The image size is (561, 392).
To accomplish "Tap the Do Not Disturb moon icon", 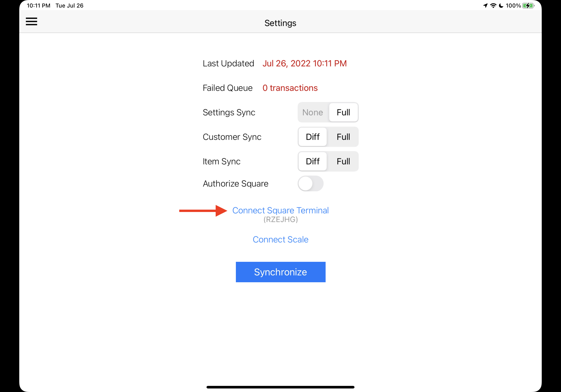I will click(501, 6).
